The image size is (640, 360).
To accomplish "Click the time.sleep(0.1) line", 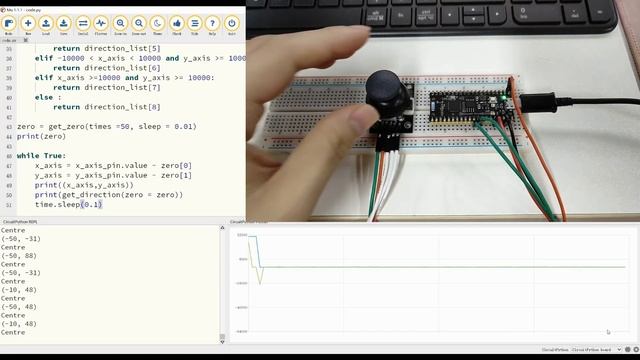I will (x=69, y=204).
